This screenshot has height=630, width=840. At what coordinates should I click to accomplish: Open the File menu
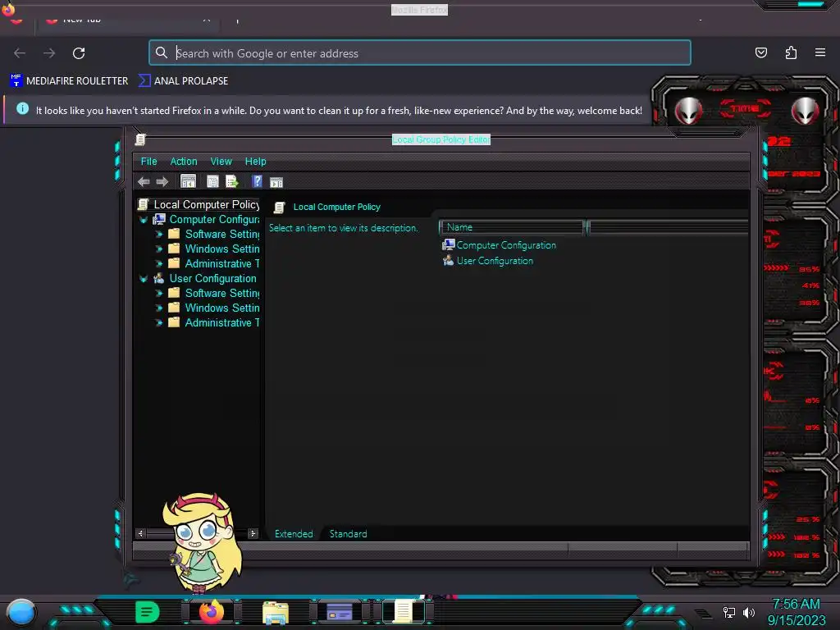point(149,162)
